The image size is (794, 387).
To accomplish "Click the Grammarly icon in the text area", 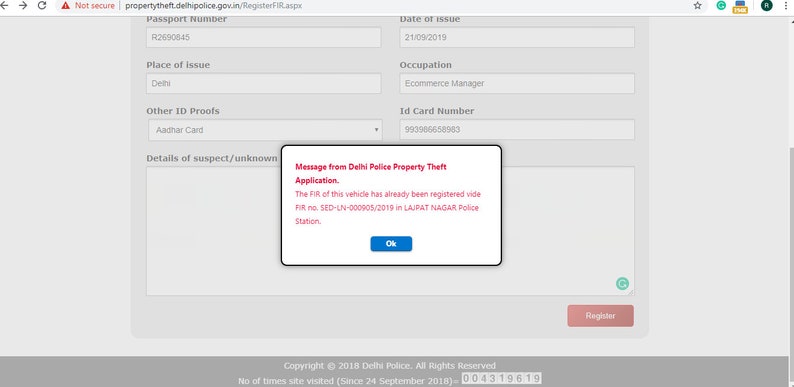I will tap(622, 284).
